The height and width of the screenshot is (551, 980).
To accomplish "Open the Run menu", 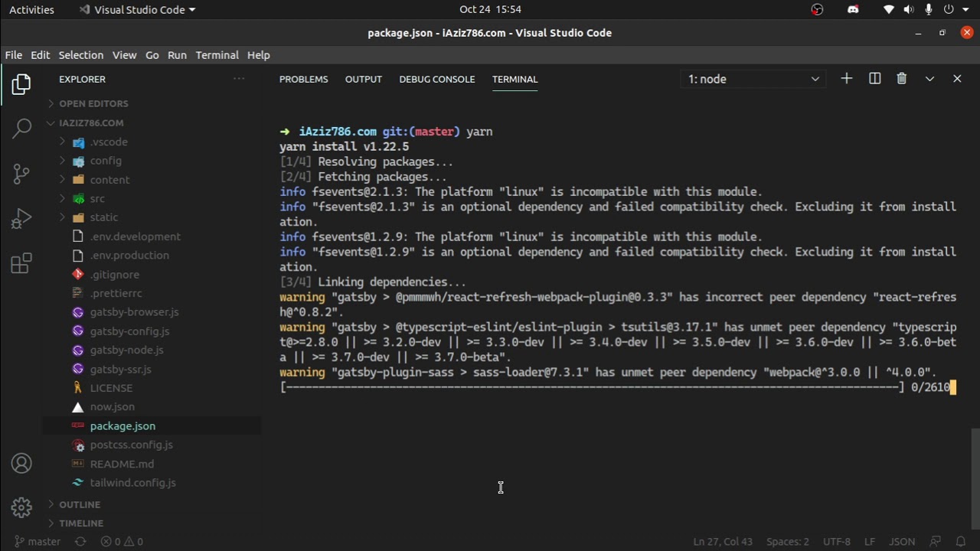I will click(177, 55).
